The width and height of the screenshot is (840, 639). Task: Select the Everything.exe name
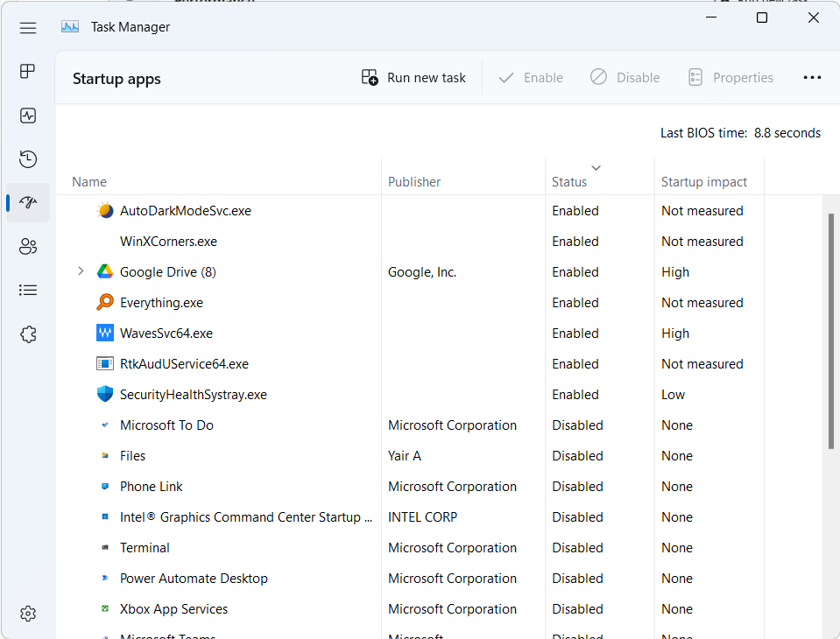pyautogui.click(x=161, y=303)
